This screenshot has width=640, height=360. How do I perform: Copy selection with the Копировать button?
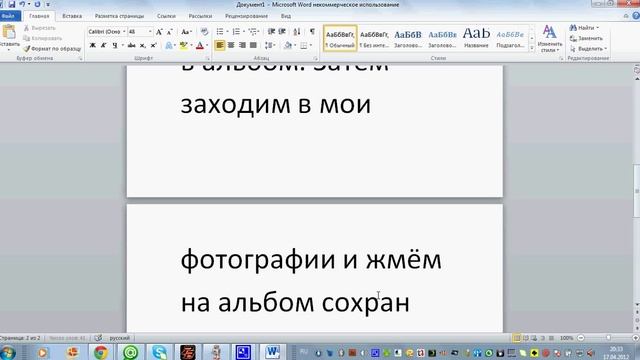pos(42,38)
